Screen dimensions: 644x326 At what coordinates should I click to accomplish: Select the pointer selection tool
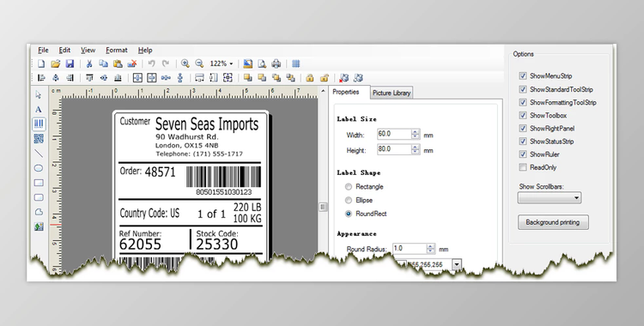pos(39,95)
